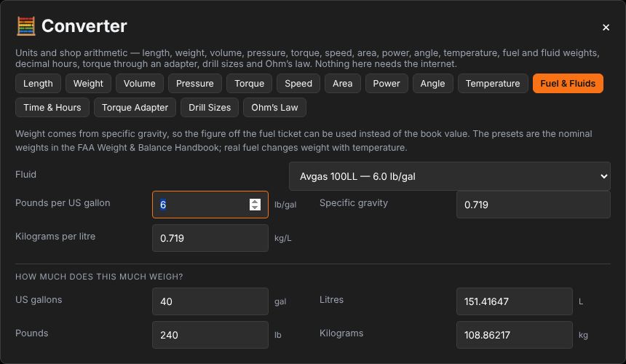This screenshot has height=364, width=626.
Task: Select the Volume tab
Action: [x=139, y=84]
